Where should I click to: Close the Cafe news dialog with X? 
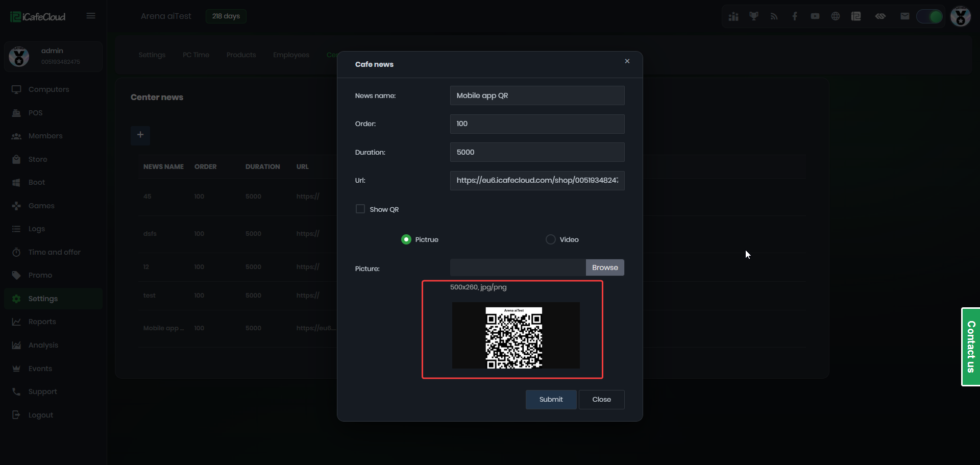click(627, 61)
